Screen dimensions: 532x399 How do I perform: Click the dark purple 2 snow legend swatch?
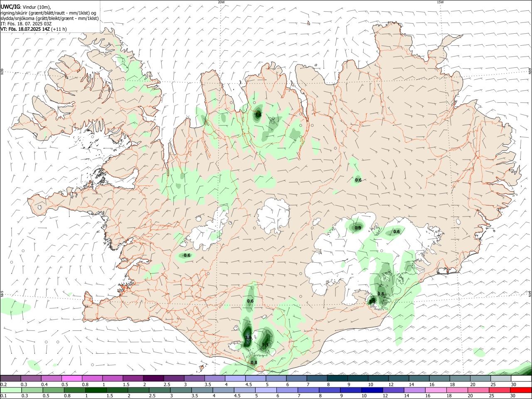(153, 378)
